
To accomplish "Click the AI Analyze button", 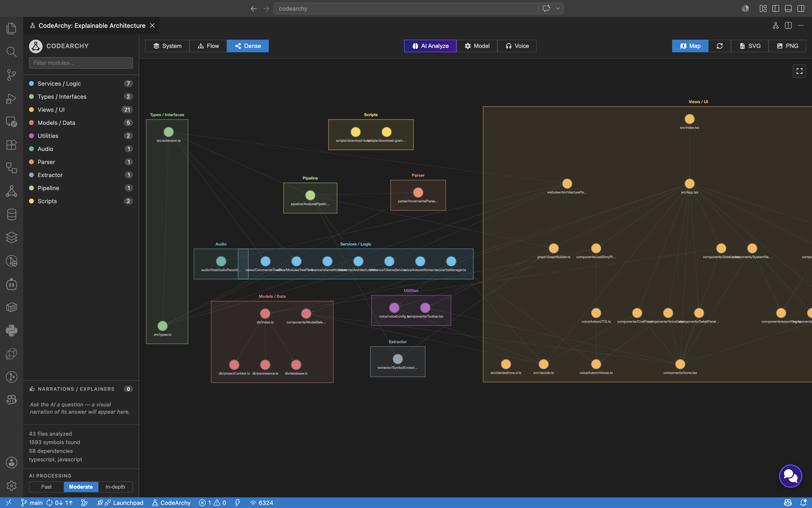I will 430,46.
